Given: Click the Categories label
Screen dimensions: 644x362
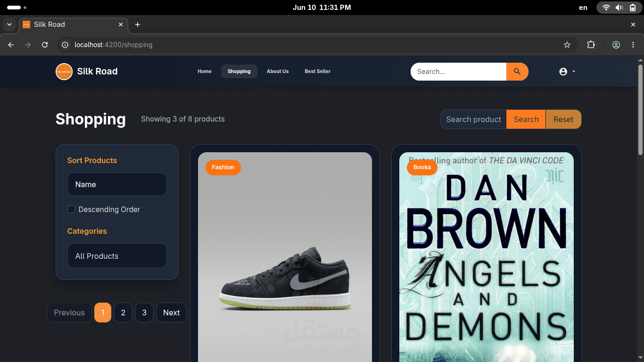Looking at the screenshot, I should click(x=87, y=231).
